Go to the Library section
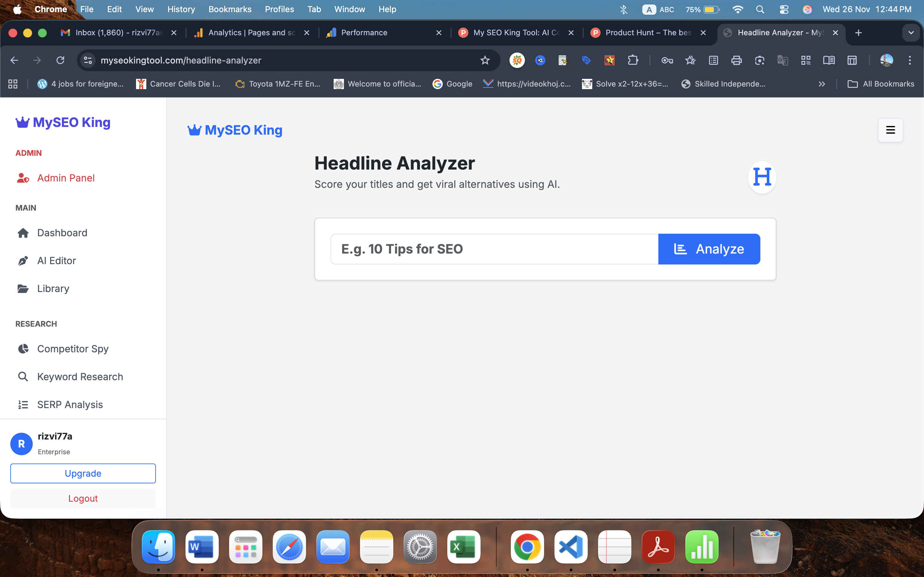Image resolution: width=924 pixels, height=577 pixels. [53, 288]
